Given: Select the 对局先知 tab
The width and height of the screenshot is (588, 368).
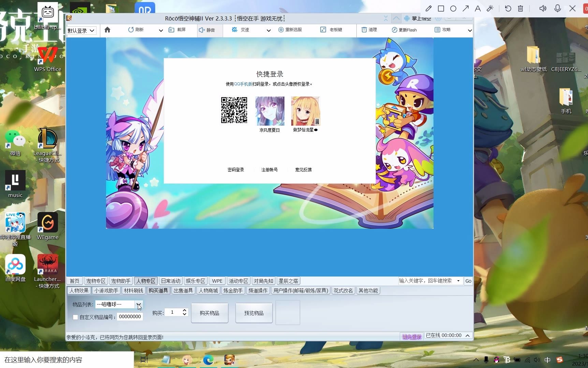Looking at the screenshot, I should point(263,281).
